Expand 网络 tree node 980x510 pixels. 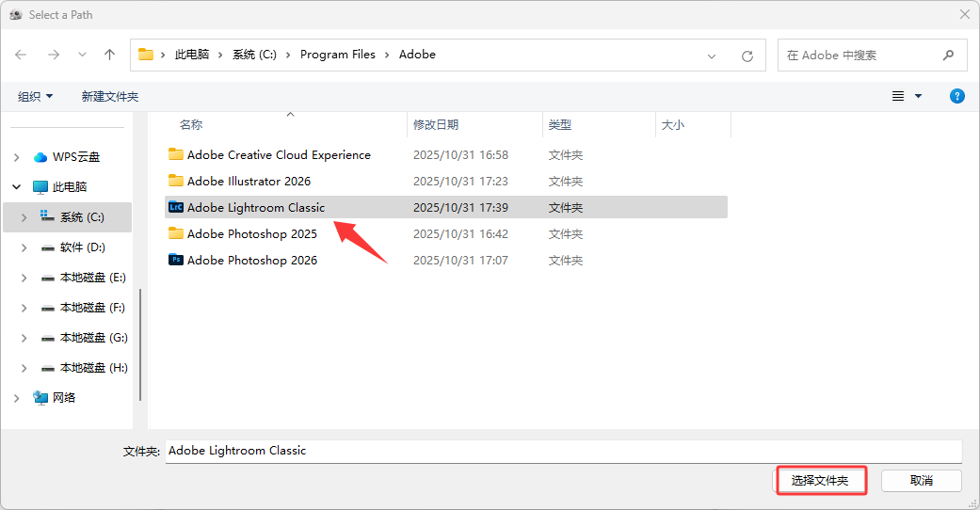(17, 398)
